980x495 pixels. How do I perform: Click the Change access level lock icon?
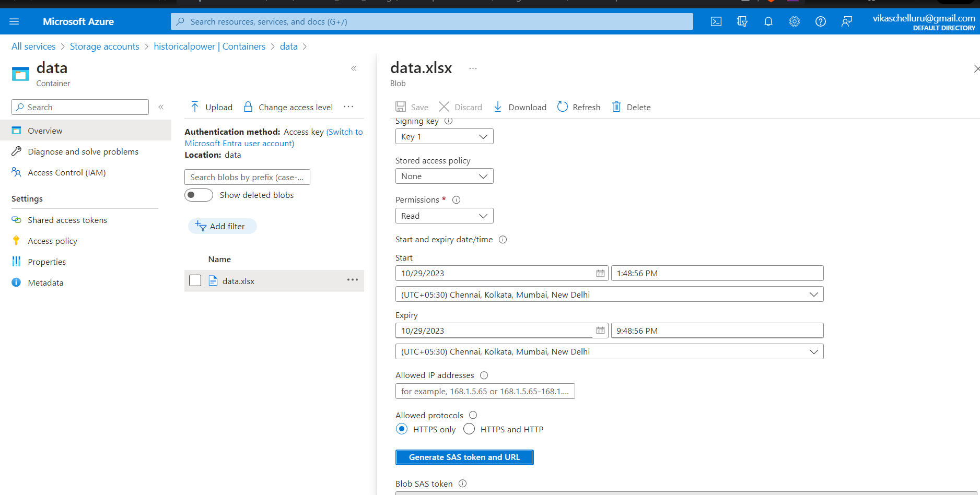248,107
